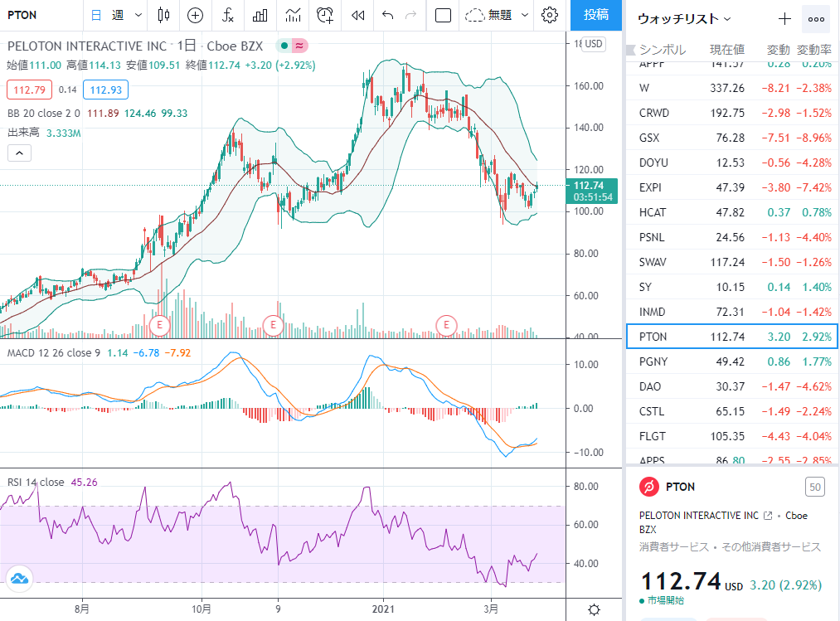Image resolution: width=840 pixels, height=621 pixels.
Task: Create an alert with the alarm clock icon
Action: (x=325, y=15)
